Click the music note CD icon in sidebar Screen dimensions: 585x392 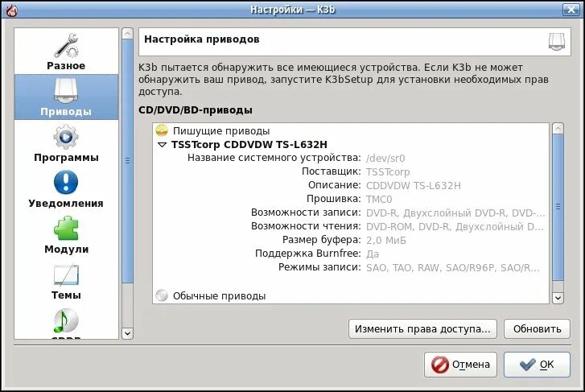pos(66,321)
